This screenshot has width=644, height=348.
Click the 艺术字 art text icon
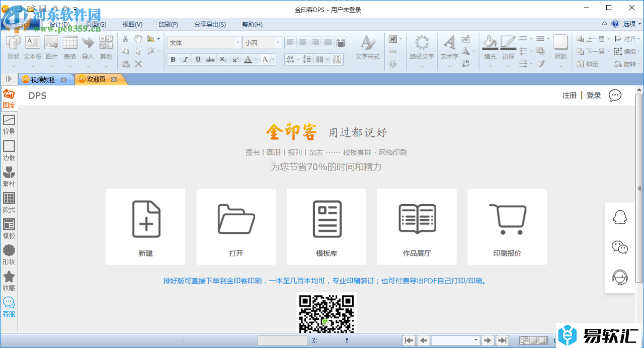click(x=449, y=48)
